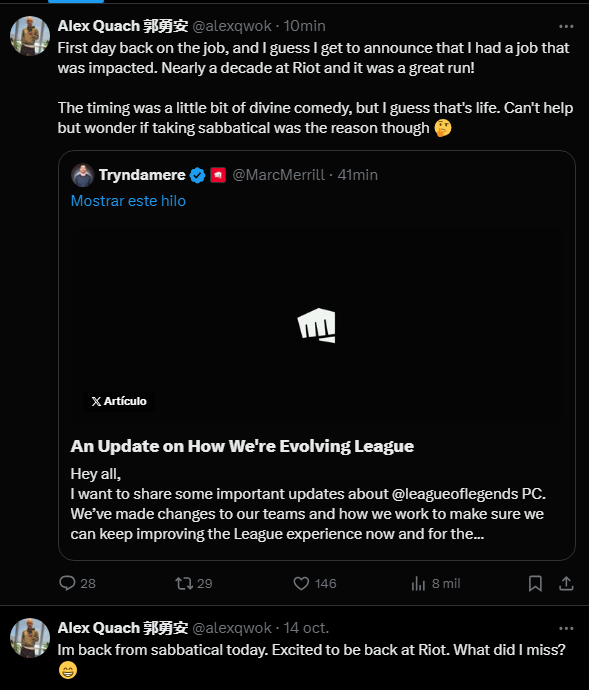The image size is (589, 690).
Task: Click Alex Quach's avatar on first tweet
Action: pos(30,36)
